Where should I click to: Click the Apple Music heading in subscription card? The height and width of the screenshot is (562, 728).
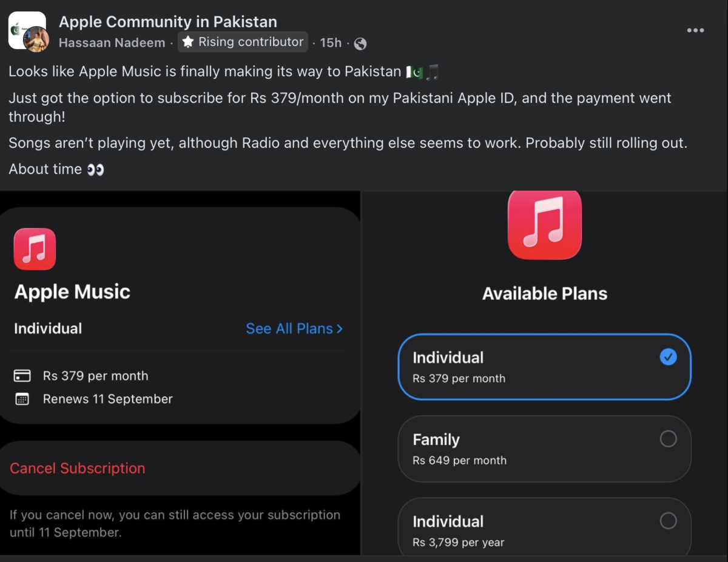(72, 292)
